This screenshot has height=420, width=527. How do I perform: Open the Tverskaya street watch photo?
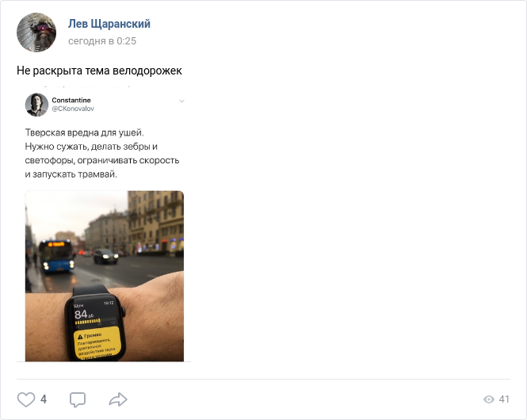tap(105, 276)
